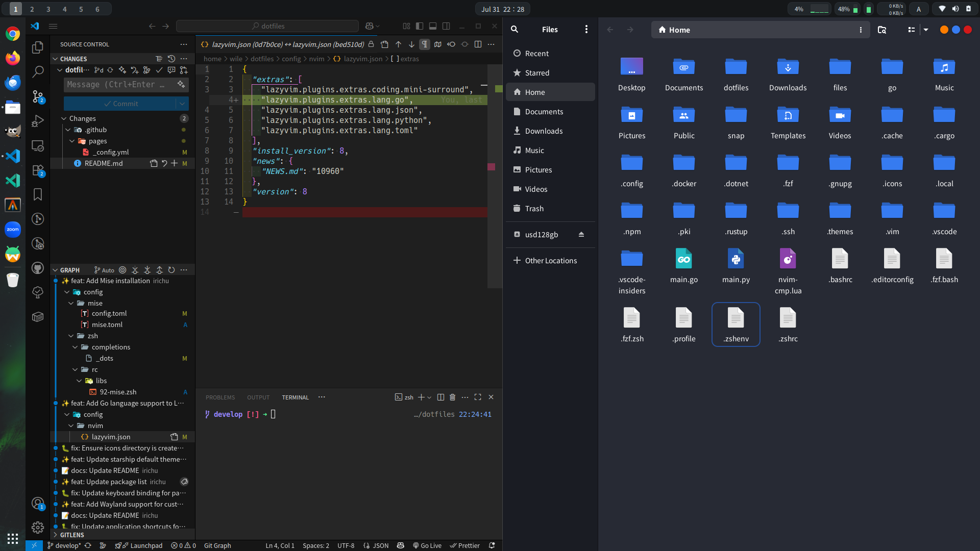This screenshot has height=551, width=980.
Task: Click Go Live in status bar
Action: (427, 545)
